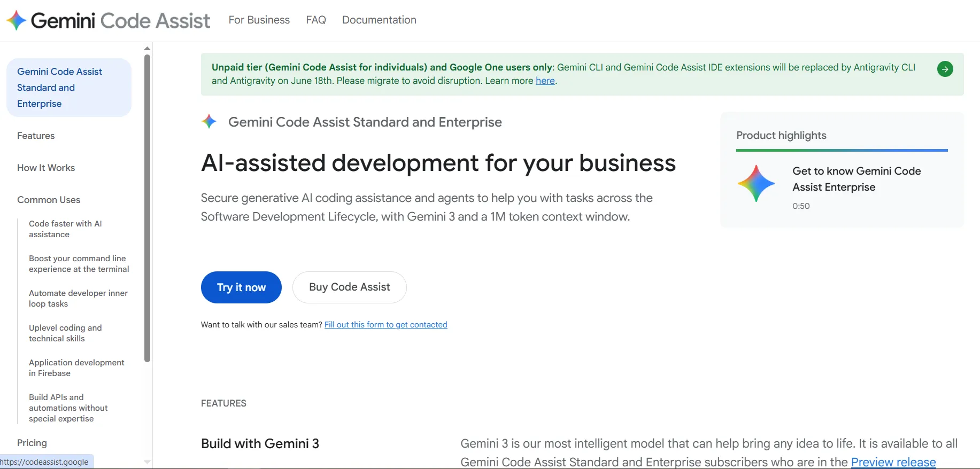The width and height of the screenshot is (980, 469).
Task: Open the Pricing section in sidebar
Action: coord(32,443)
